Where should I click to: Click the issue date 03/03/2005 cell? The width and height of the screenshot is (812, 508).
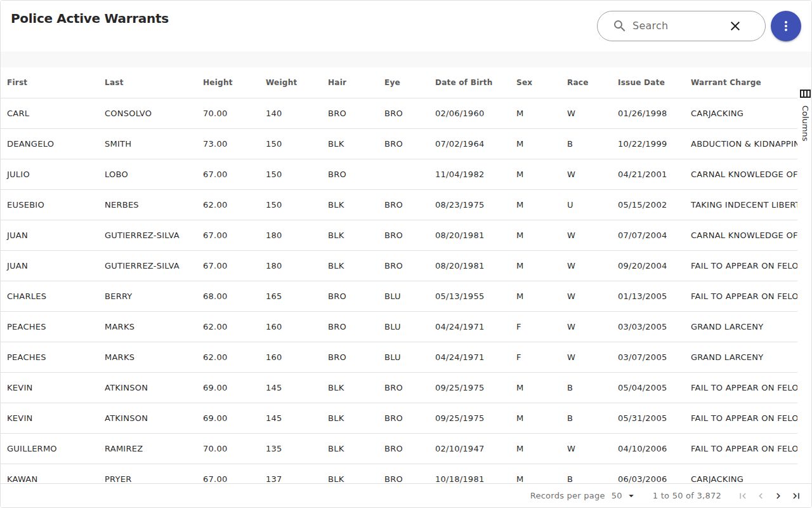click(648, 327)
